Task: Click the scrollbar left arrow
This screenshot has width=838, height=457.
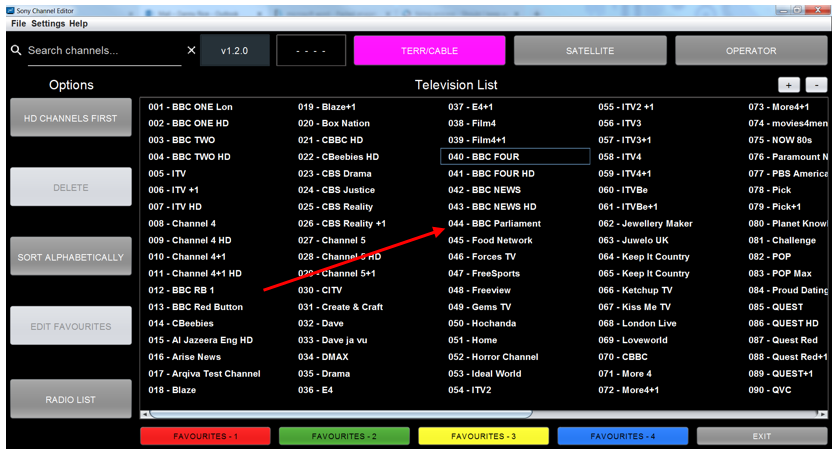Action: (x=144, y=414)
